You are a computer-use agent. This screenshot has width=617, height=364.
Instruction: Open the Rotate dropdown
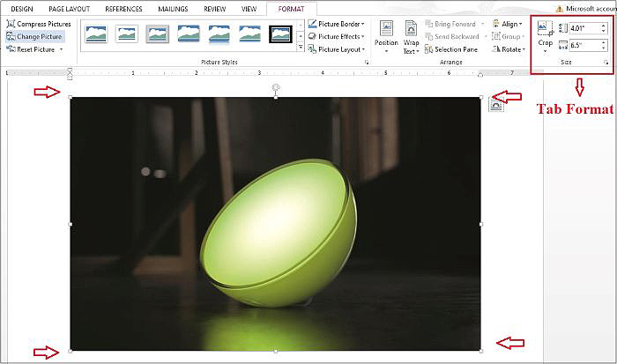(510, 49)
